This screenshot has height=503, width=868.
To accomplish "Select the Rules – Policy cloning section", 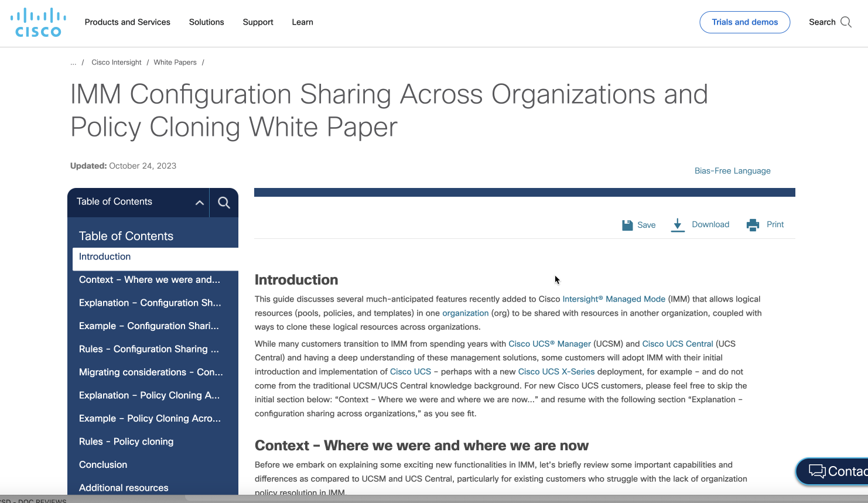I will (x=126, y=441).
